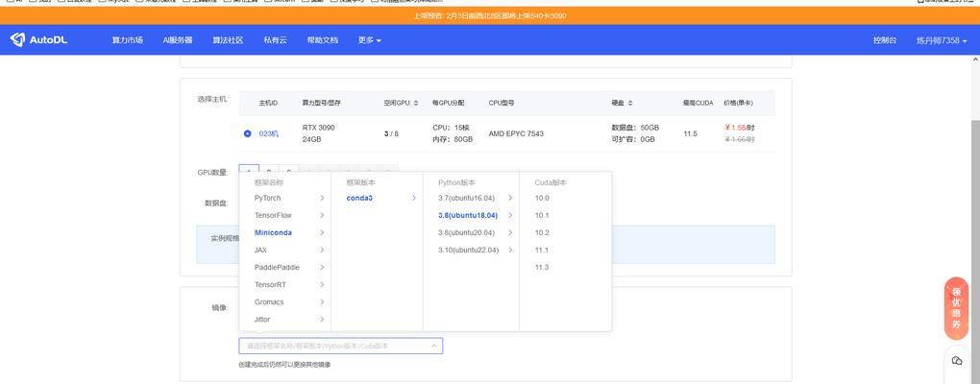Image resolution: width=980 pixels, height=384 pixels.
Task: Choose TensorFlow in framework list
Action: (x=273, y=215)
